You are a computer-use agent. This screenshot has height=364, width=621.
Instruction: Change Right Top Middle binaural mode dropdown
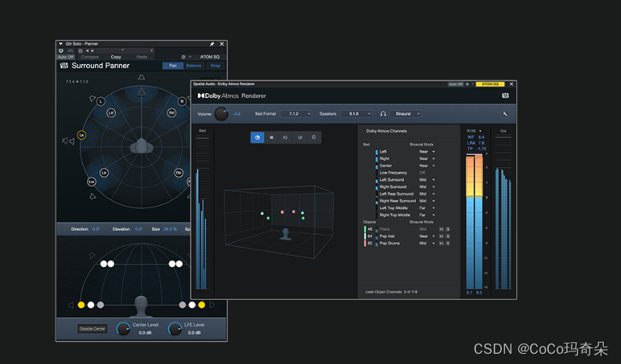pos(428,215)
